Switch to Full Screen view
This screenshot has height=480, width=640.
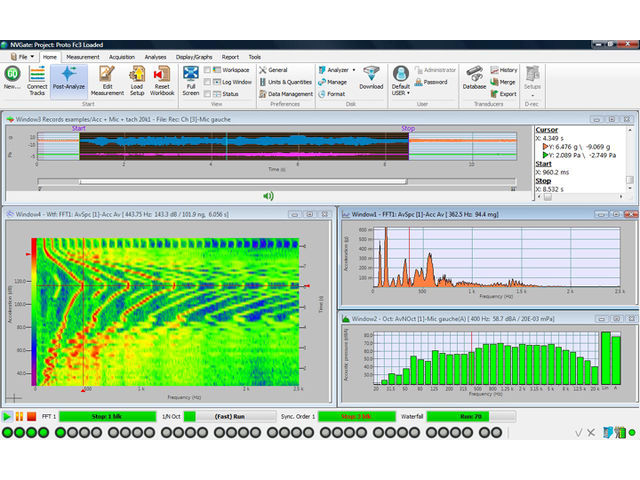pyautogui.click(x=190, y=79)
